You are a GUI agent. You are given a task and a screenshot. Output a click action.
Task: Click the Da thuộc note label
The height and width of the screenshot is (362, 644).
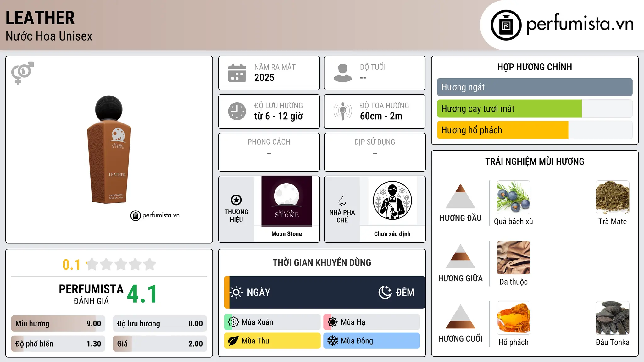[513, 282]
